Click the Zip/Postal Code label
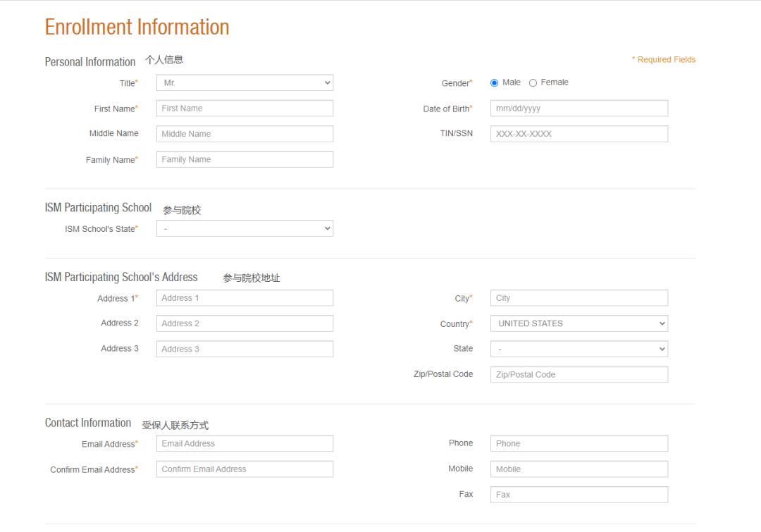 tap(443, 374)
